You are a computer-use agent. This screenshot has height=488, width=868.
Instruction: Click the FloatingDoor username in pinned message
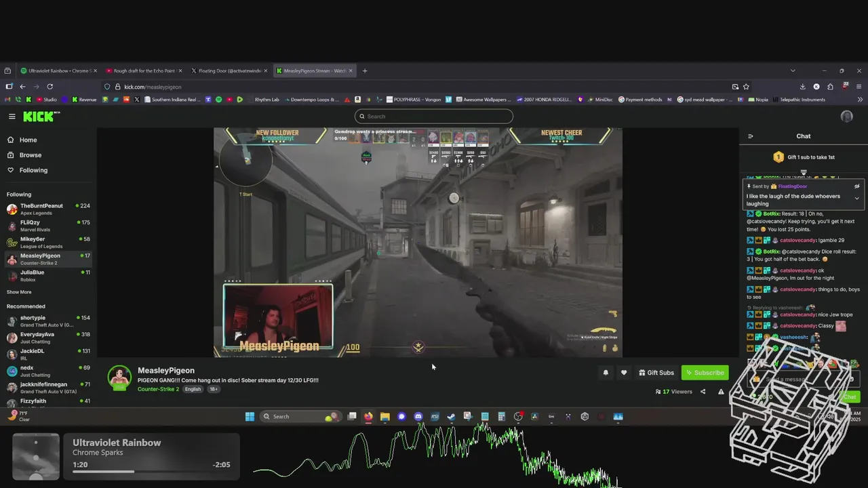coord(792,186)
